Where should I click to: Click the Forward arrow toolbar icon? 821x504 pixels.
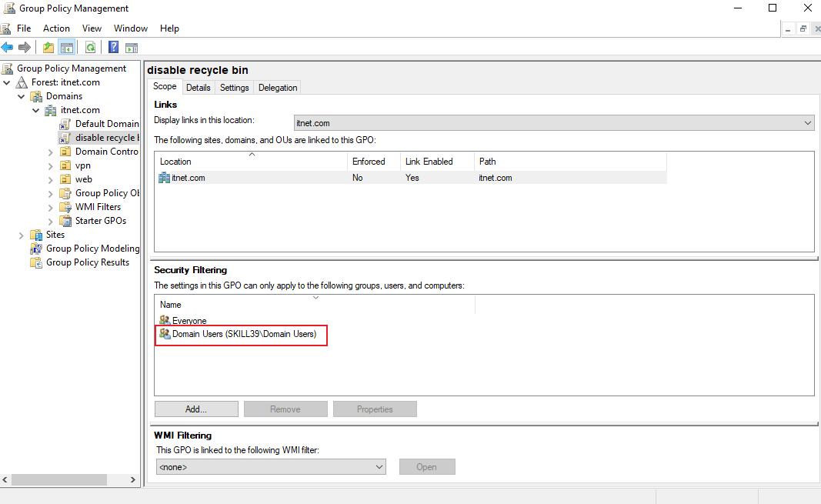25,48
